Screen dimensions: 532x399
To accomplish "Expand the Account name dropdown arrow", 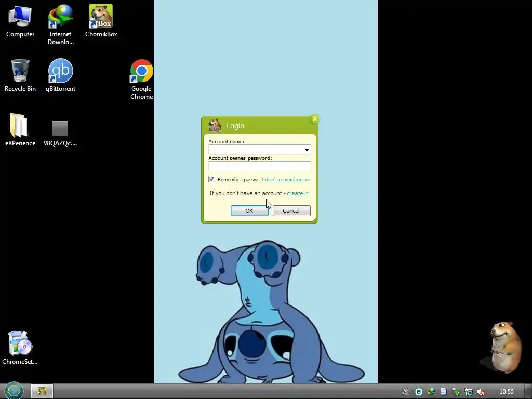I will point(307,150).
